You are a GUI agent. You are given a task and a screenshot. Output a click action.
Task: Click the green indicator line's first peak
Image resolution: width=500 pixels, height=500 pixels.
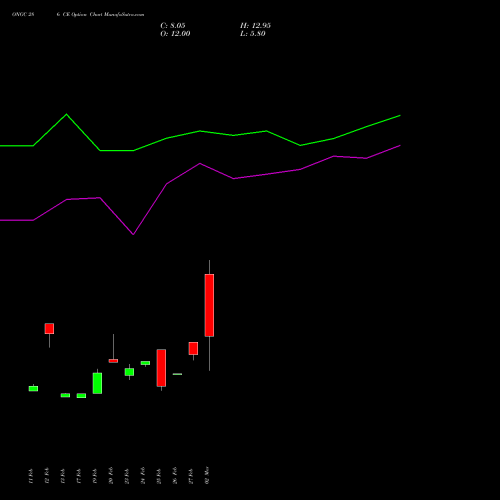point(66,114)
